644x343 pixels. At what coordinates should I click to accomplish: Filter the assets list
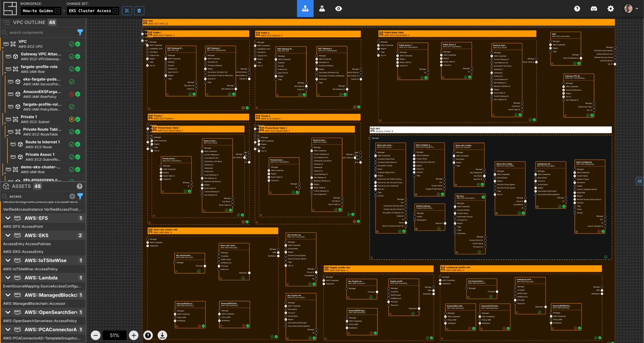click(x=80, y=196)
